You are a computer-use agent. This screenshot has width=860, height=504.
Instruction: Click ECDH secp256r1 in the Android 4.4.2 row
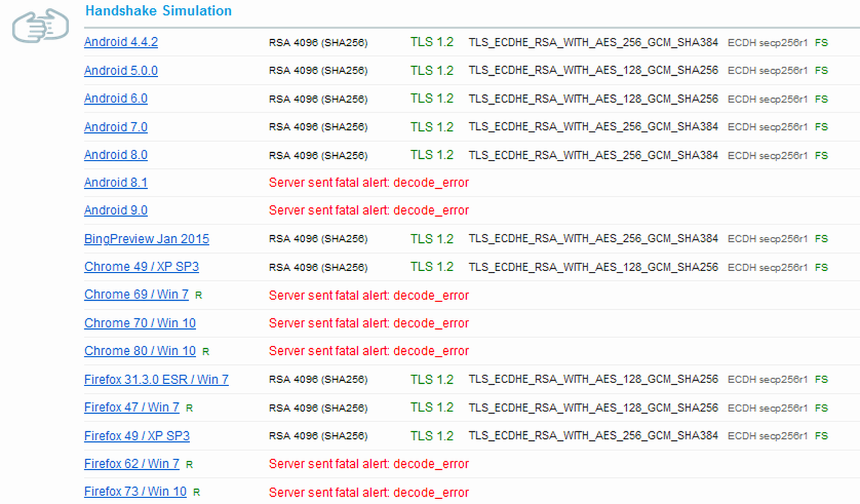[x=767, y=43]
